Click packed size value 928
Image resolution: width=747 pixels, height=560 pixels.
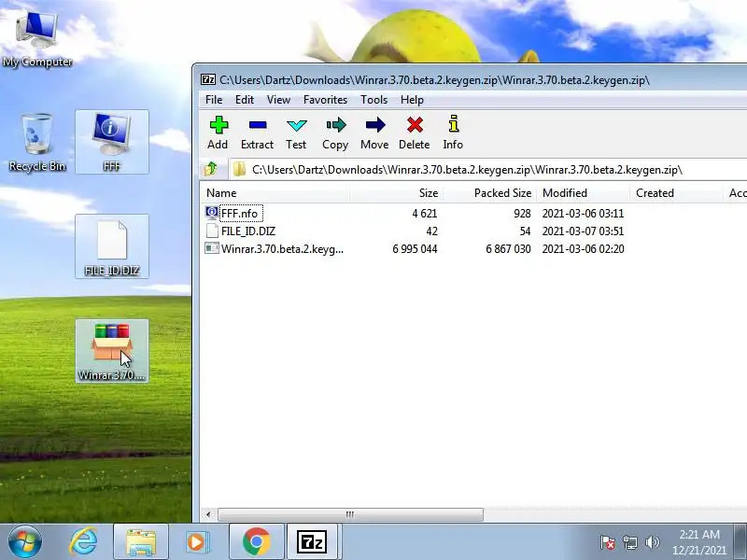pos(522,214)
